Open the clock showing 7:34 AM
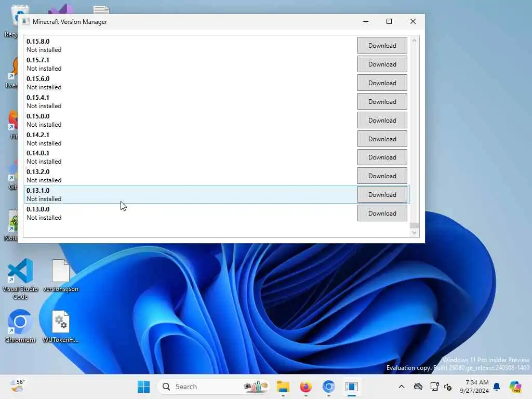 pos(474,387)
